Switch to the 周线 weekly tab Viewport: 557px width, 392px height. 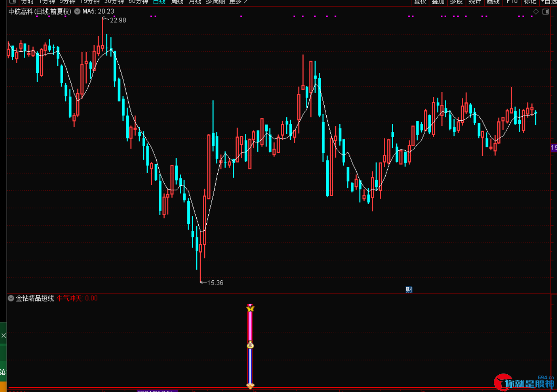point(177,2)
